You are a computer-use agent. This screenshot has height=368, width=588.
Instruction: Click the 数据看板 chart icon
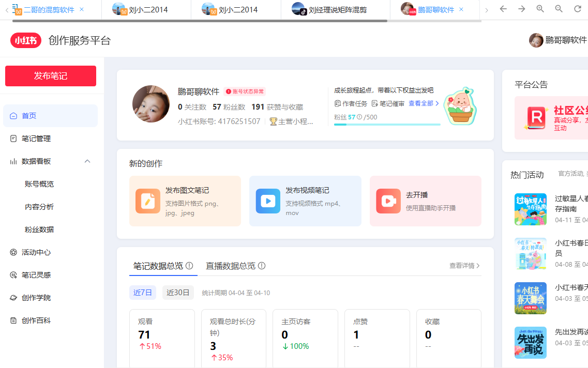click(13, 161)
